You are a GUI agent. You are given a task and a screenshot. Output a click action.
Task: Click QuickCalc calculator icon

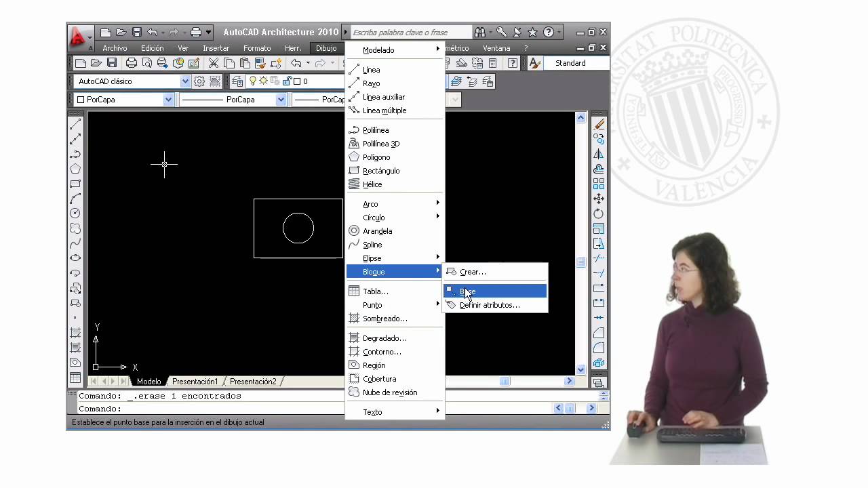(493, 63)
